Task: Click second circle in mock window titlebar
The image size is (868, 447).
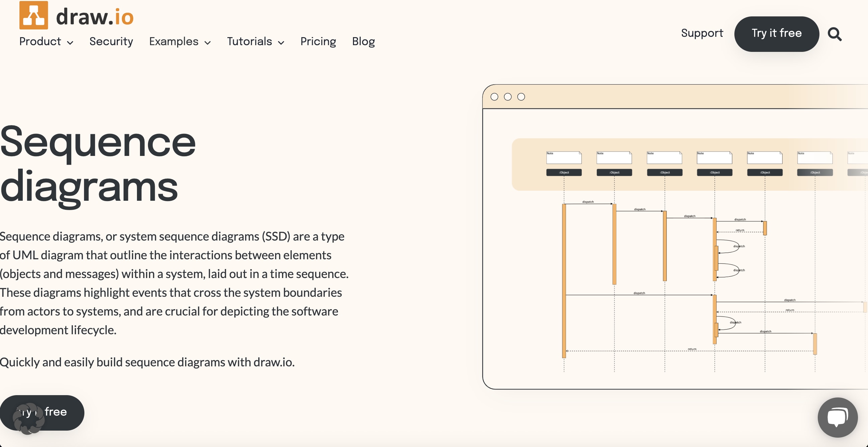Action: 507,97
